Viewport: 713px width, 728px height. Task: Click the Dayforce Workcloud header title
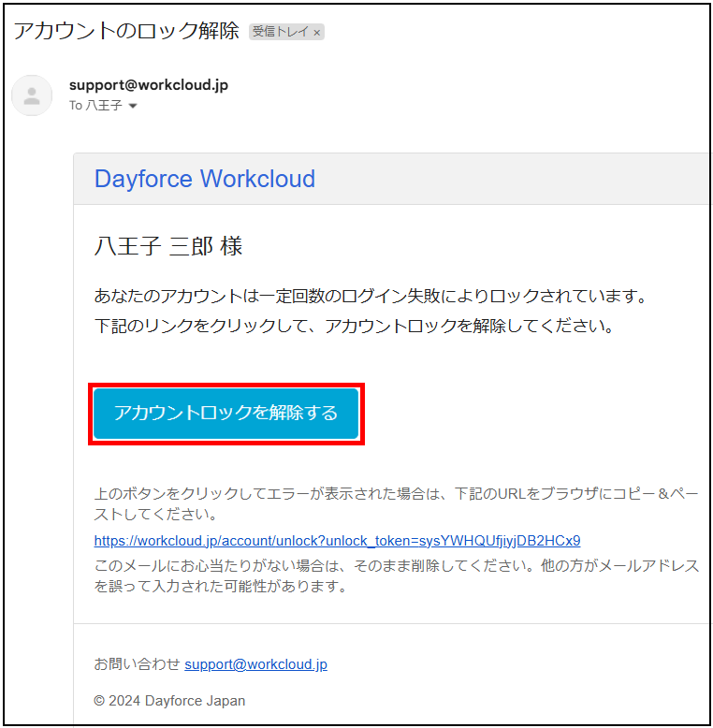coord(204,179)
